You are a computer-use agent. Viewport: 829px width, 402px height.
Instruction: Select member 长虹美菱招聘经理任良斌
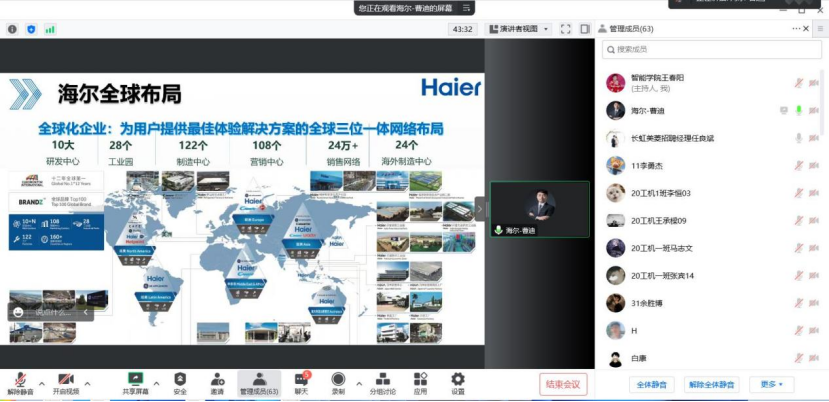point(712,138)
